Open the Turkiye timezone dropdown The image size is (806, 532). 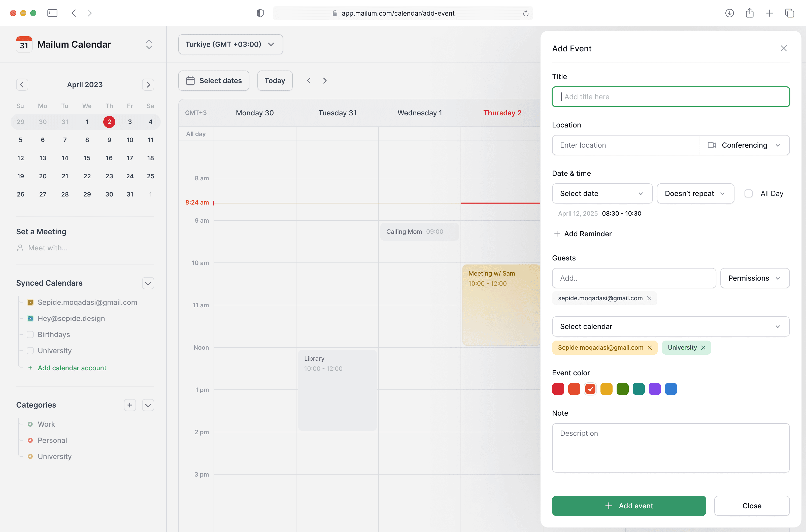tap(230, 44)
